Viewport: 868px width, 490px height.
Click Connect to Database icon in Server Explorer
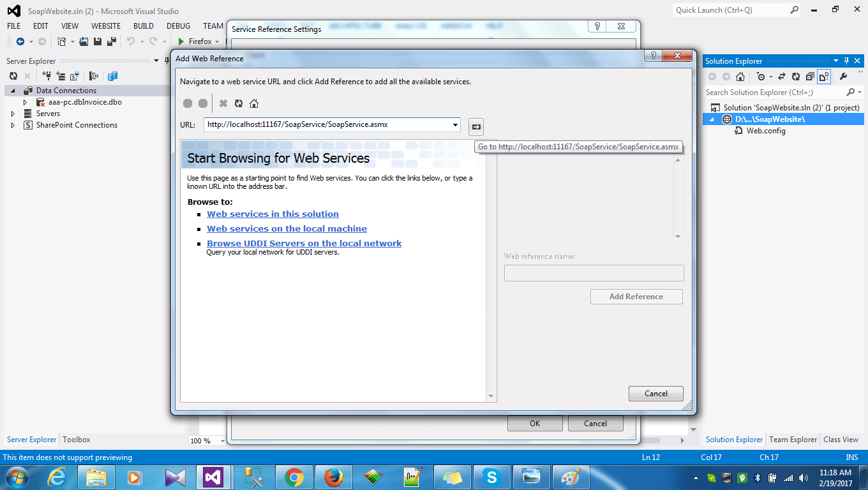click(x=47, y=76)
